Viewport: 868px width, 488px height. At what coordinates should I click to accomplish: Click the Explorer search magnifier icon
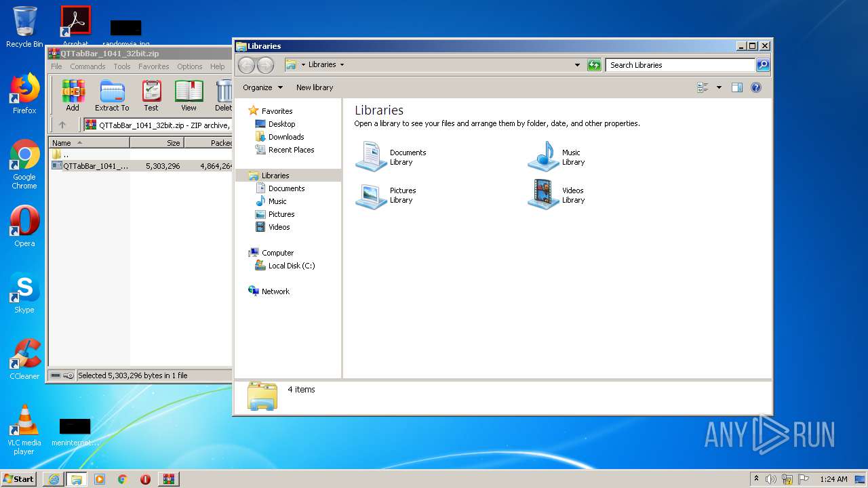click(763, 65)
